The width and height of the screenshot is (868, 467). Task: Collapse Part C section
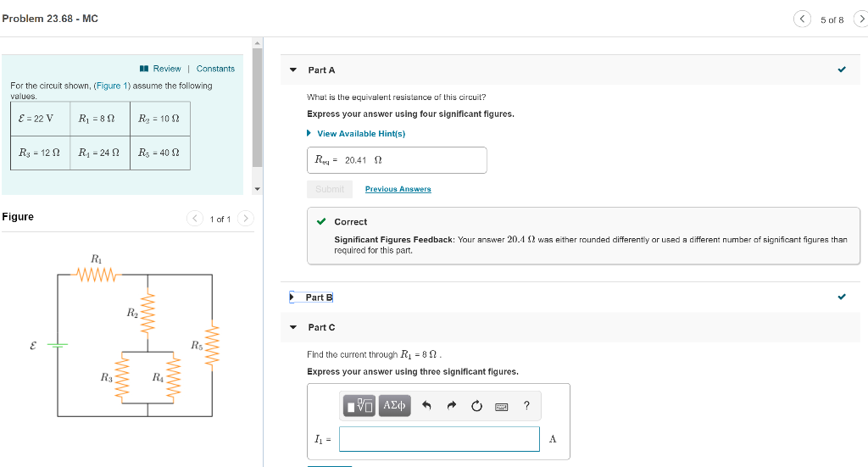[293, 327]
